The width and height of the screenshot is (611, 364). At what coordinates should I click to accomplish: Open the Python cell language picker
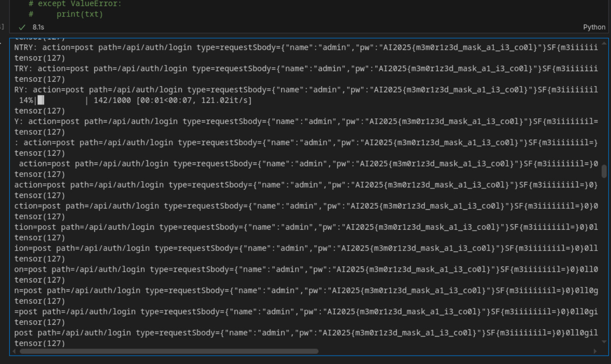click(x=594, y=27)
